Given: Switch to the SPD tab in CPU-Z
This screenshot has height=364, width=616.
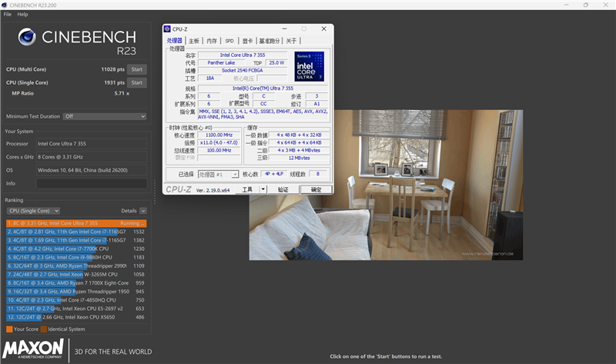Looking at the screenshot, I should point(229,41).
